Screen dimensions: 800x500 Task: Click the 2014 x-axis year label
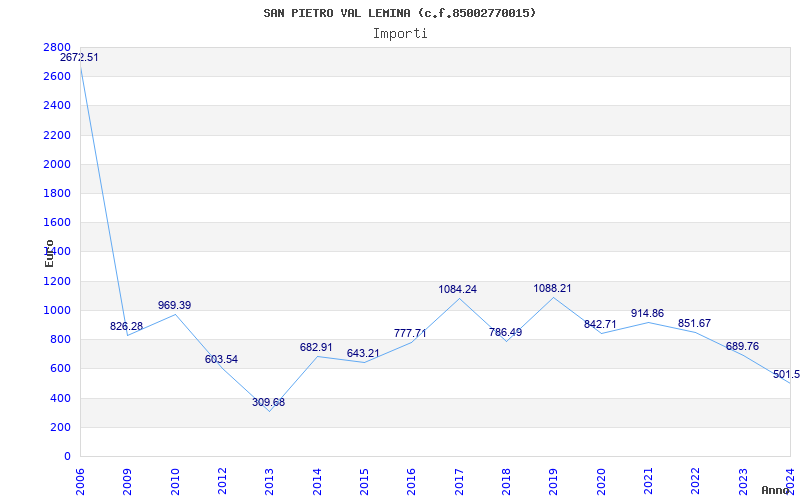tap(317, 481)
